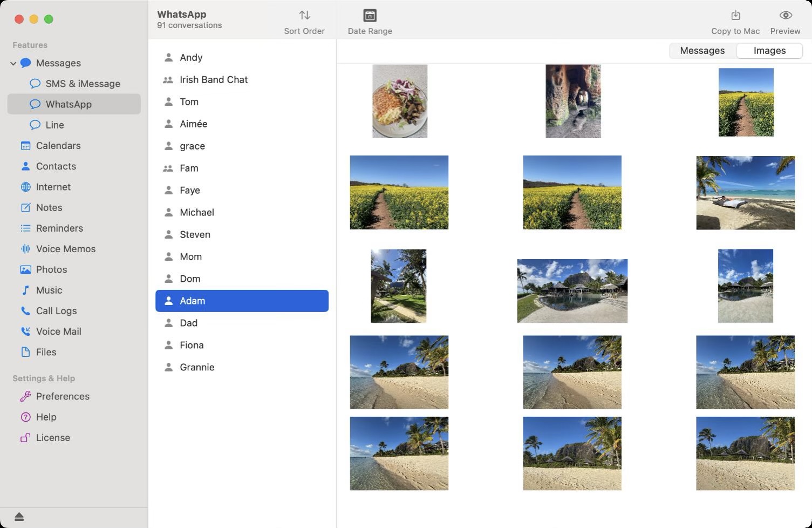Select the Irish Band Chat conversation

click(x=214, y=79)
